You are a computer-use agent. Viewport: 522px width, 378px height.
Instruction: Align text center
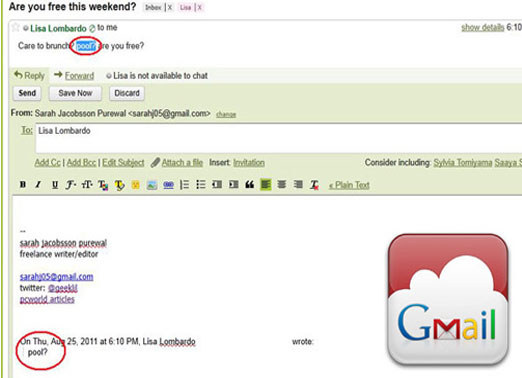(x=282, y=184)
